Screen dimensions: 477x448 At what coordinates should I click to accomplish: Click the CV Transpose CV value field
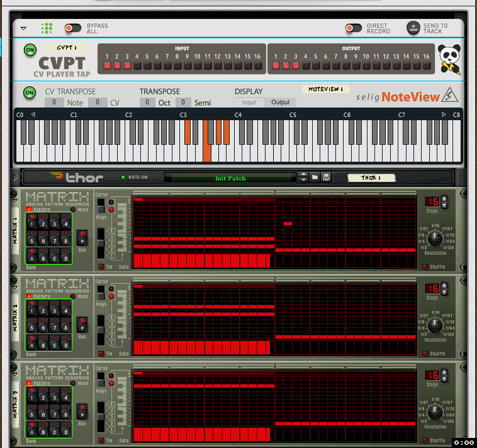(x=98, y=103)
